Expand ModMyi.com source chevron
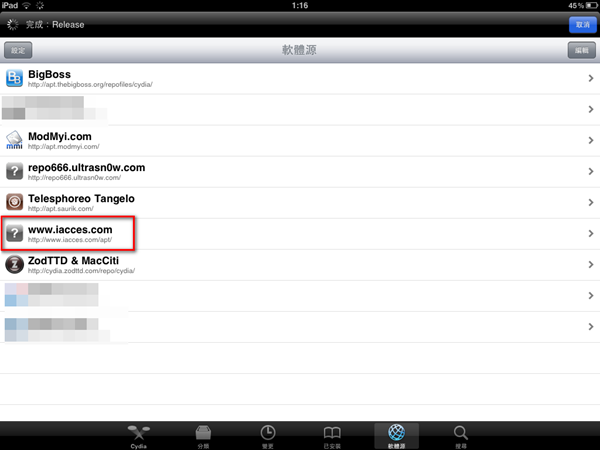The width and height of the screenshot is (600, 450). point(591,140)
